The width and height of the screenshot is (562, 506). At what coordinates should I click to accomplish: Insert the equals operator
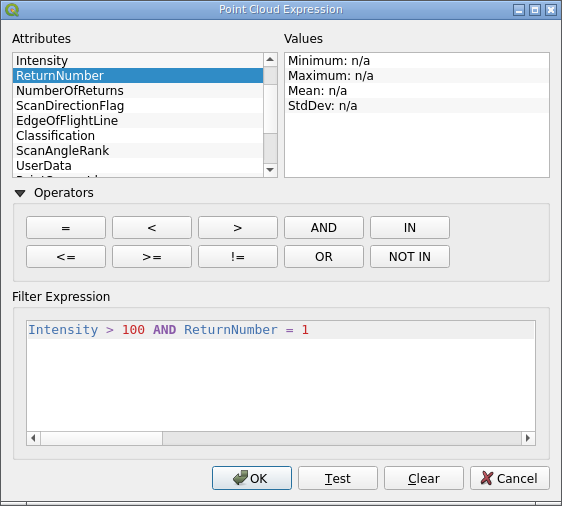[66, 228]
